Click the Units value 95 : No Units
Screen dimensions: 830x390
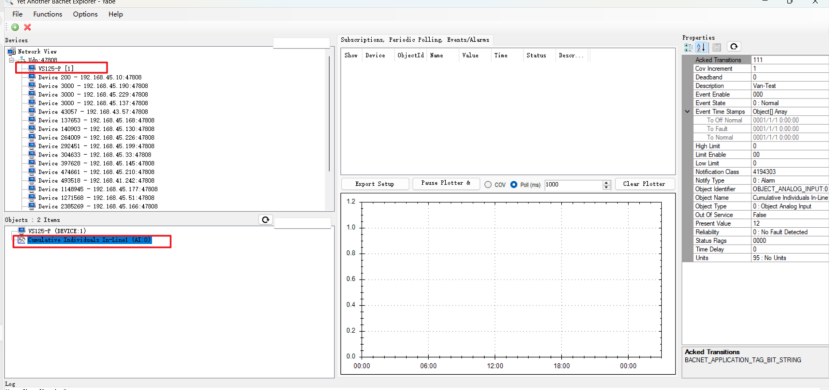(790, 258)
